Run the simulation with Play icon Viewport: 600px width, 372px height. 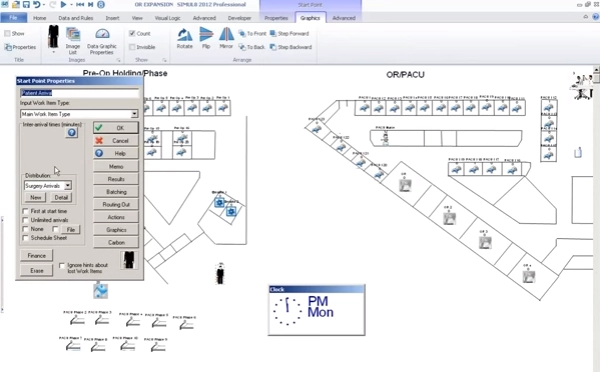(64, 5)
